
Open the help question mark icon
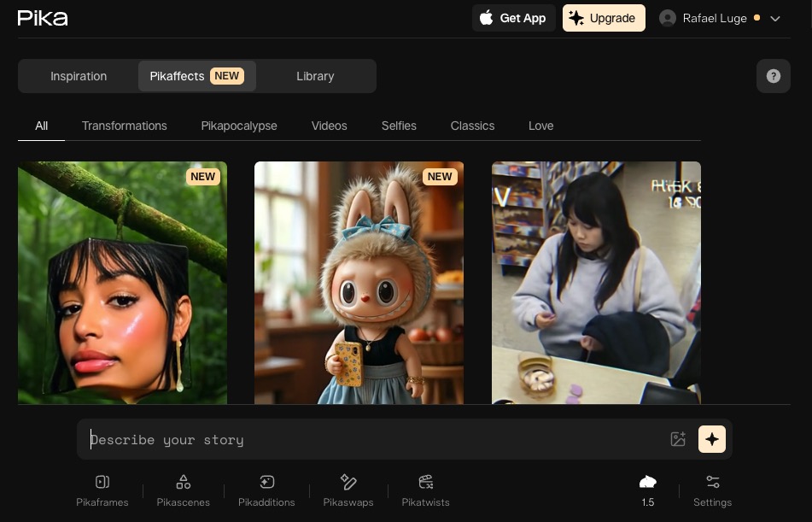click(x=773, y=76)
